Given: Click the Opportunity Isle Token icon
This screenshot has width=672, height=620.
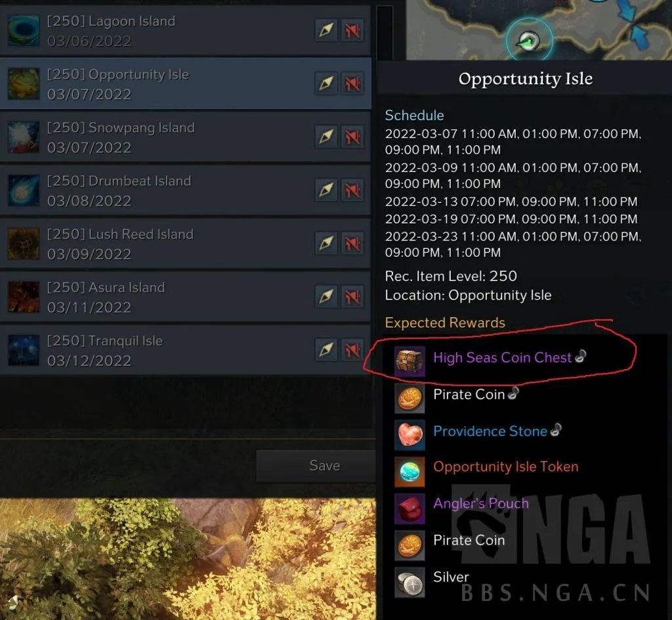Looking at the screenshot, I should point(409,472).
